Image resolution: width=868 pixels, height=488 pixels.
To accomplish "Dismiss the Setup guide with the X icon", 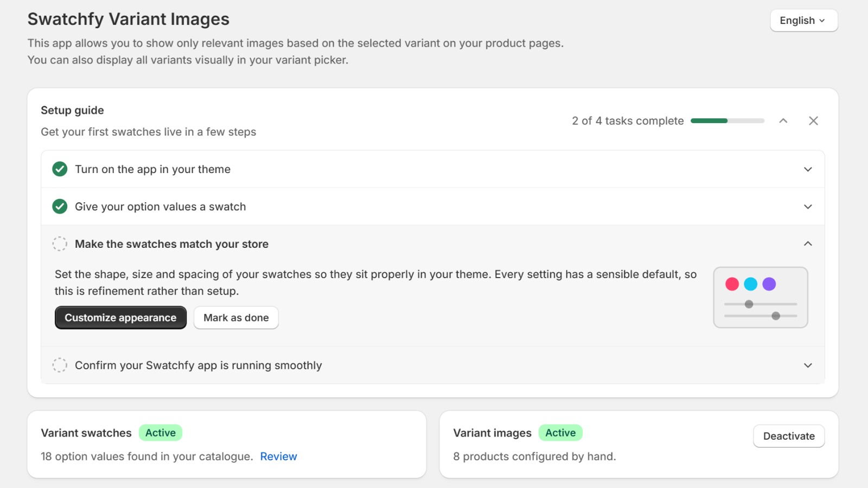I will (x=813, y=121).
